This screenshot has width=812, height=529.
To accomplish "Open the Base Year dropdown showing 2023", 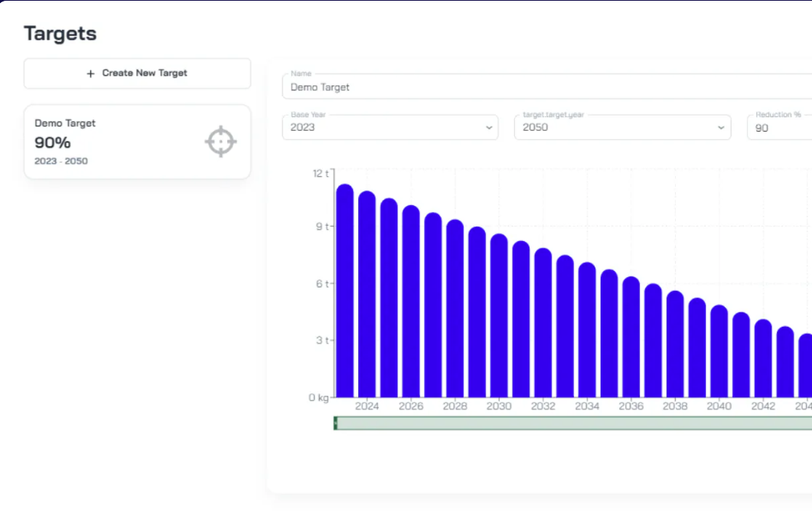I will [x=390, y=128].
